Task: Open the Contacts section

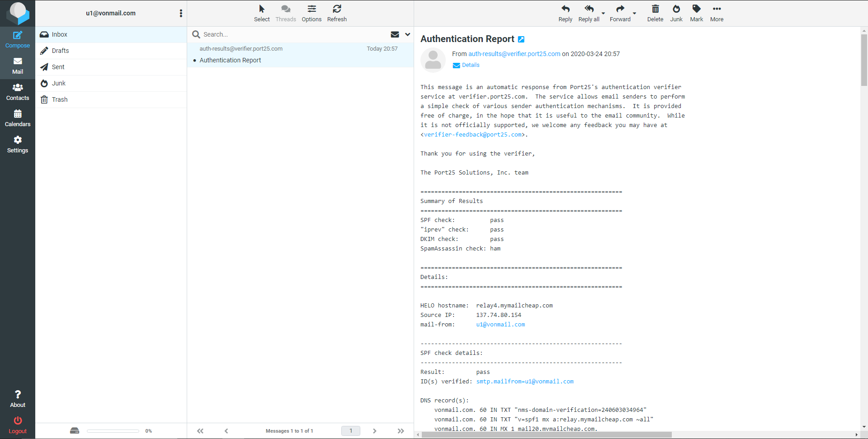Action: pyautogui.click(x=18, y=92)
